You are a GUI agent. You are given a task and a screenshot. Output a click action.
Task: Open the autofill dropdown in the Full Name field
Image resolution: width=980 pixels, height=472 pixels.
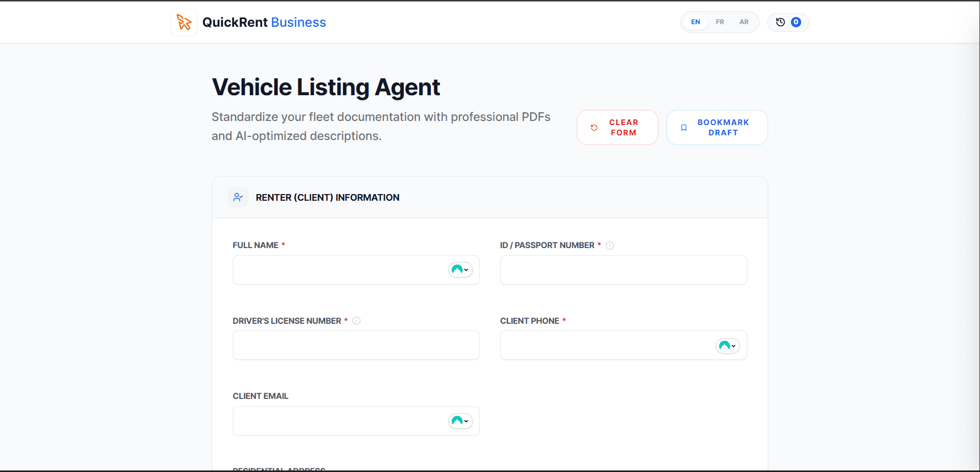pos(461,270)
